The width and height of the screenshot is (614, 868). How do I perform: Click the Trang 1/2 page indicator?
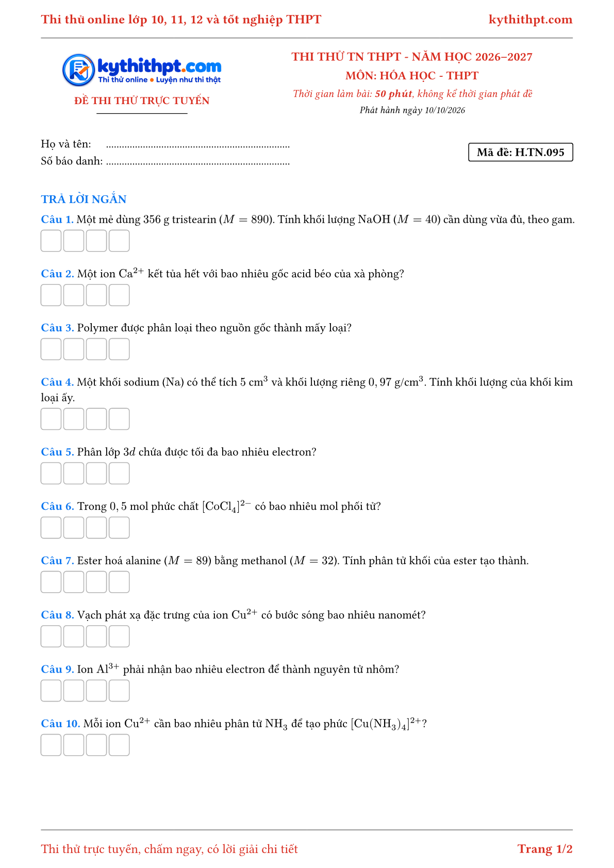(x=545, y=849)
